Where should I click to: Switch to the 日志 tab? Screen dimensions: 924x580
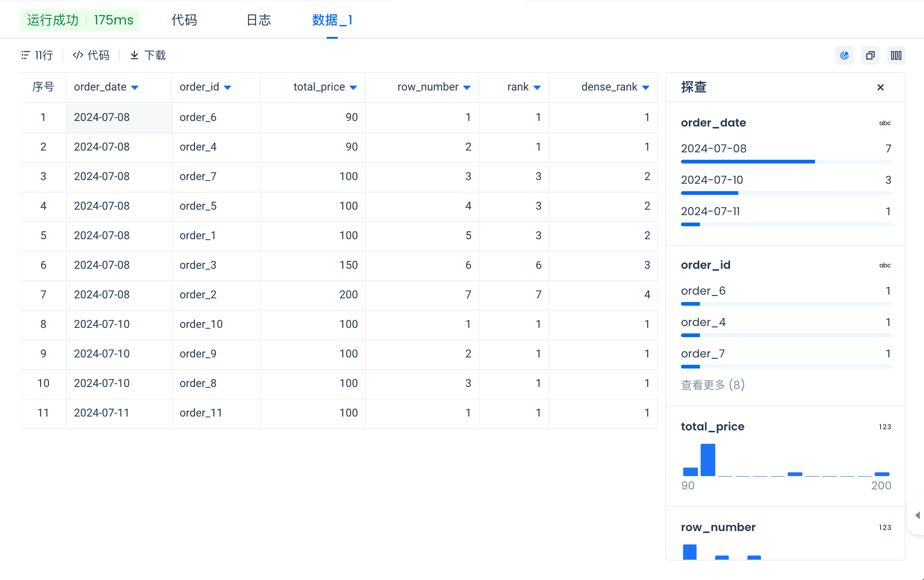[259, 20]
